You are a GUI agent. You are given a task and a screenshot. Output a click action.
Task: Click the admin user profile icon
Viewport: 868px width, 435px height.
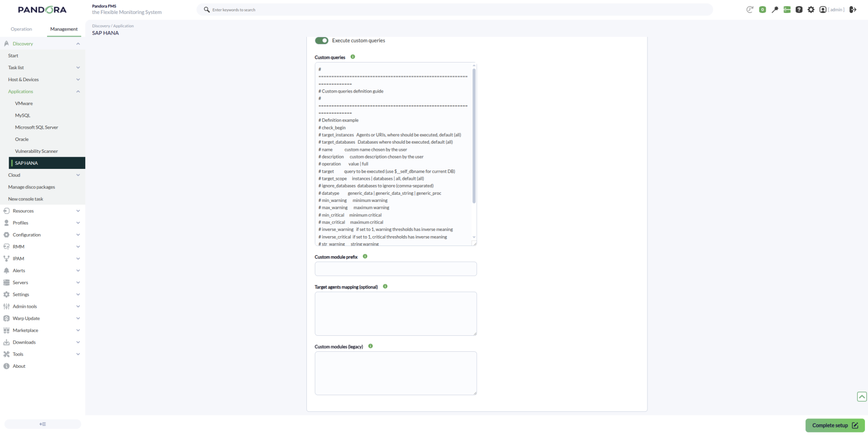tap(823, 10)
